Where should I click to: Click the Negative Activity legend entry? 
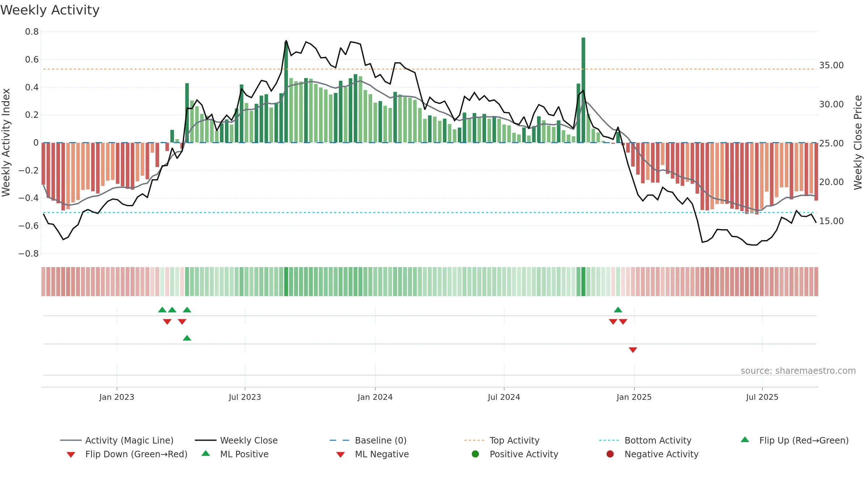point(652,454)
